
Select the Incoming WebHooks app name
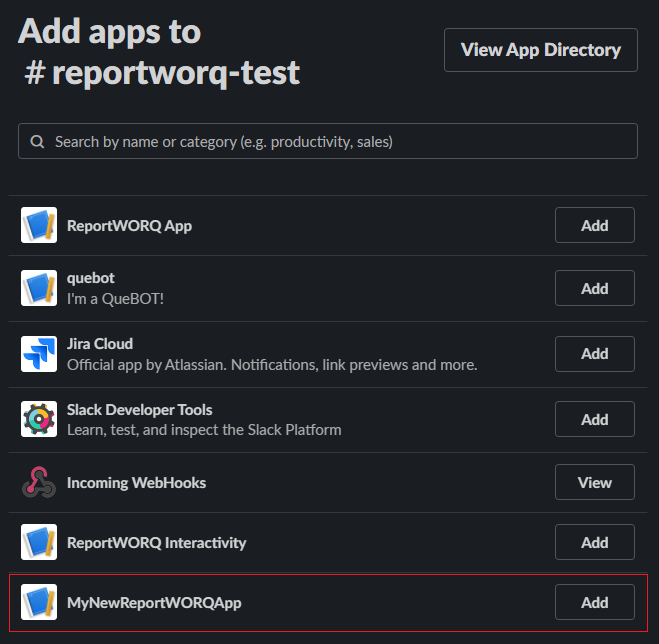(136, 483)
